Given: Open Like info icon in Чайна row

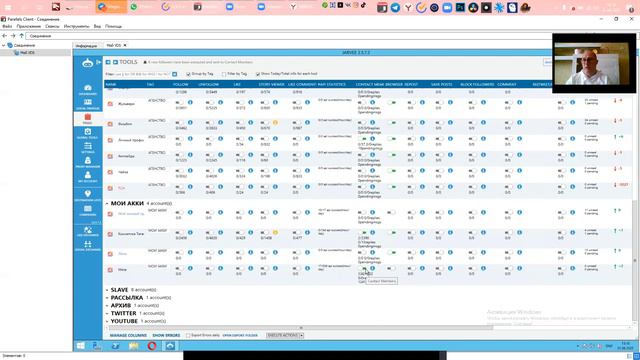Looking at the screenshot, I should 251,171.
